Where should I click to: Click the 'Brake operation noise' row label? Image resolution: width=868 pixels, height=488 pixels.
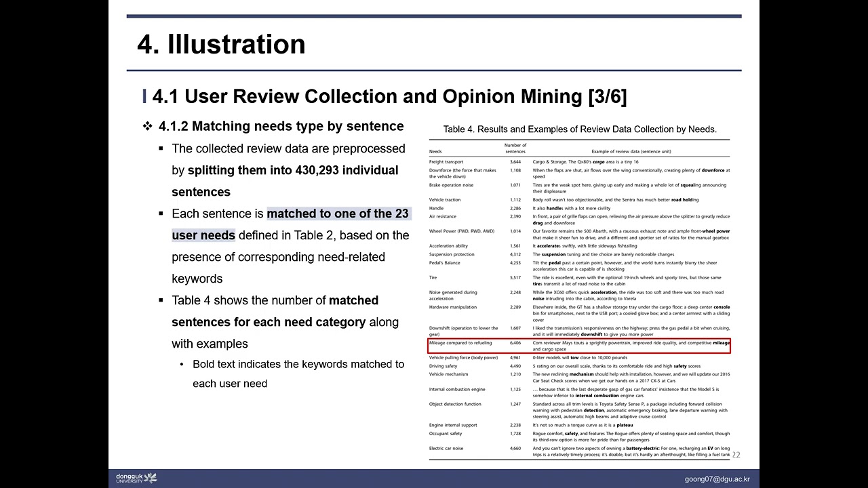451,185
